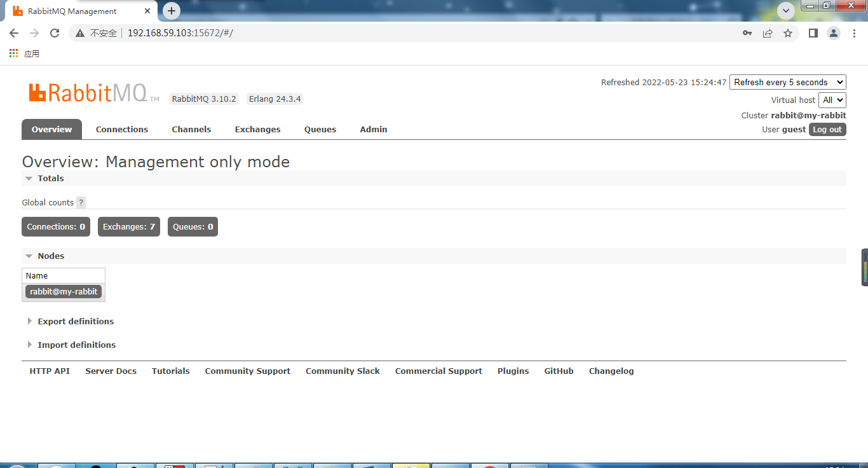
Task: Click the Exchanges: 7 count button
Action: pyautogui.click(x=129, y=227)
